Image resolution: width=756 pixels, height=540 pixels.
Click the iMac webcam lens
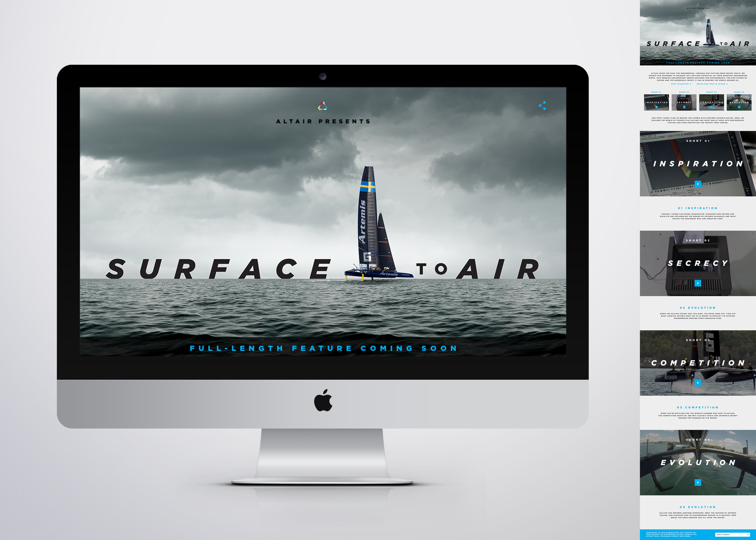click(x=323, y=77)
